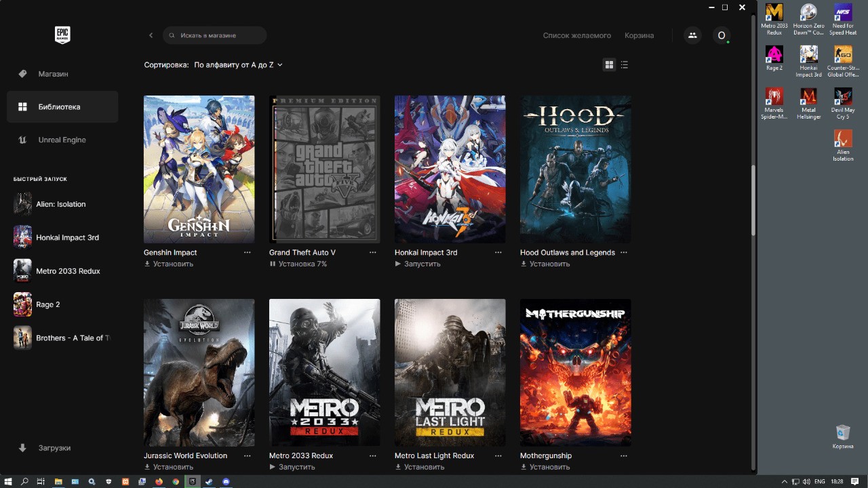Click the Jurassic World Evolution cover

199,372
